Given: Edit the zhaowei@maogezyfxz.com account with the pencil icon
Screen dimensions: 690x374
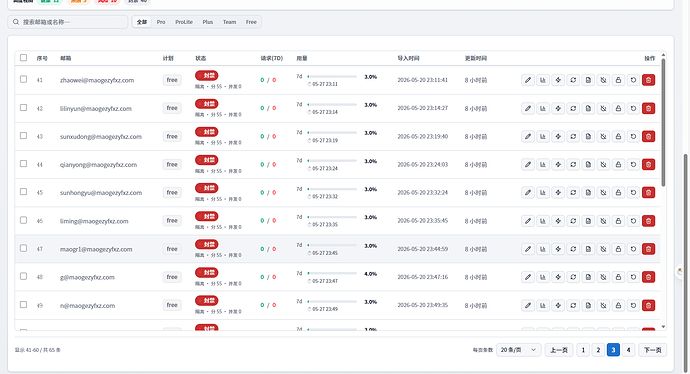Looking at the screenshot, I should (x=528, y=80).
